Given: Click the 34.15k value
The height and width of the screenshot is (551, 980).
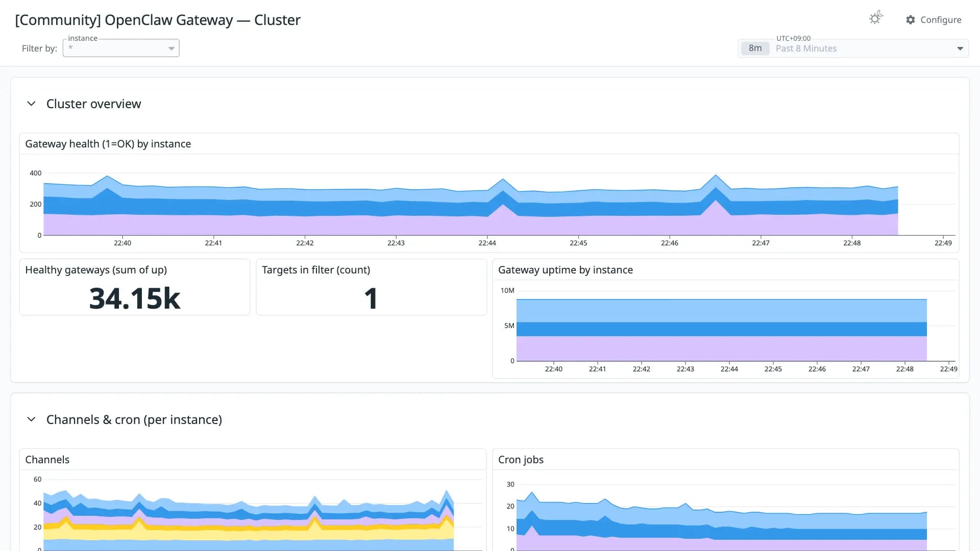Looking at the screenshot, I should click(x=135, y=298).
